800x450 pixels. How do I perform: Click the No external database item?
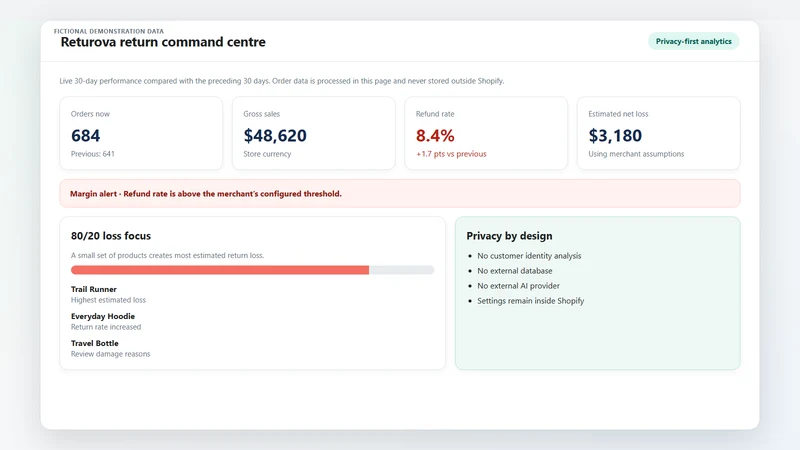click(x=514, y=271)
